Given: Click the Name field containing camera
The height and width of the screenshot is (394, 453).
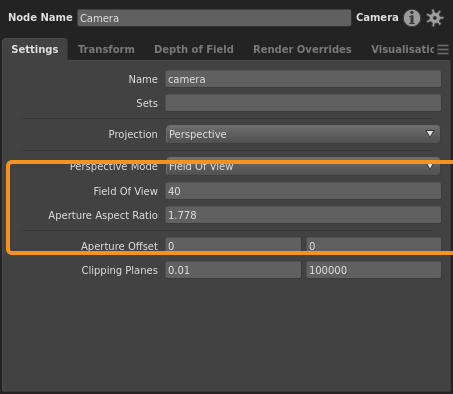Looking at the screenshot, I should (x=303, y=79).
